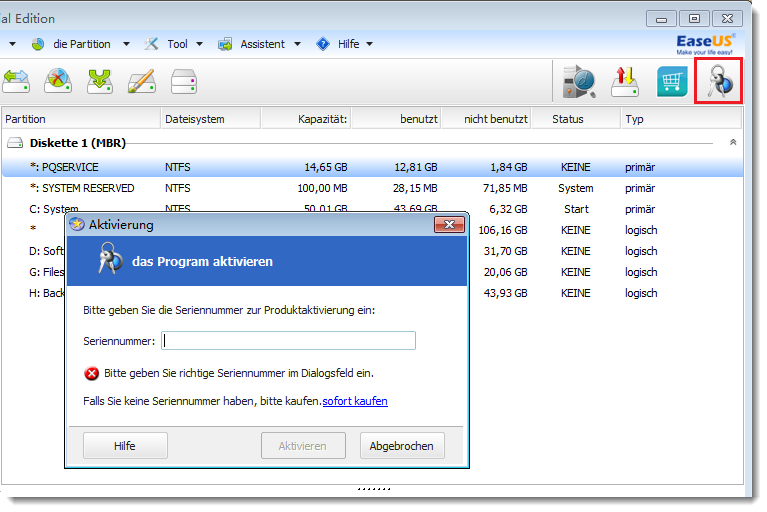The image size is (767, 512).
Task: Collapse the Diskette 1 (MBR) group
Action: click(x=733, y=143)
